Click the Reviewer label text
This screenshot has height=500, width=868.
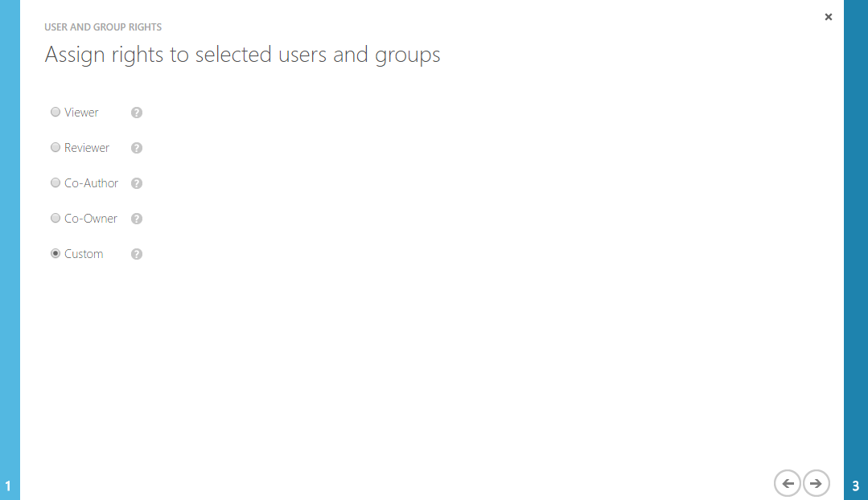[87, 148]
